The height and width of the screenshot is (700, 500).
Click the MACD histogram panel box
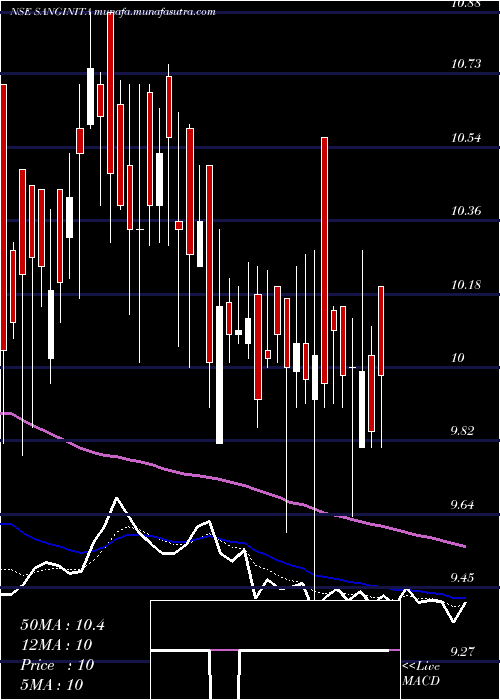click(x=275, y=650)
